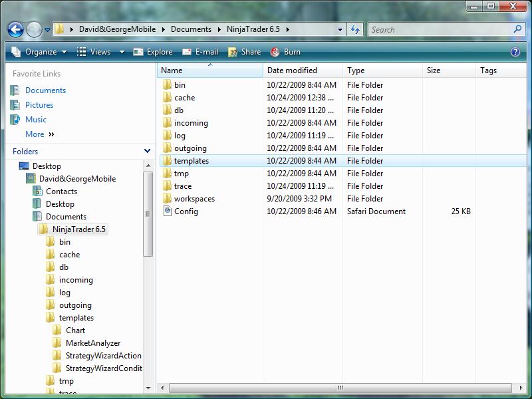Sort by Type column header

point(382,70)
